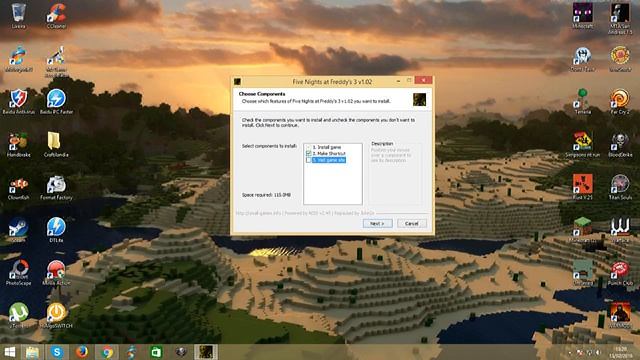Click the taskbar clock
Image resolution: width=640 pixels, height=360 pixels.
pyautogui.click(x=620, y=352)
